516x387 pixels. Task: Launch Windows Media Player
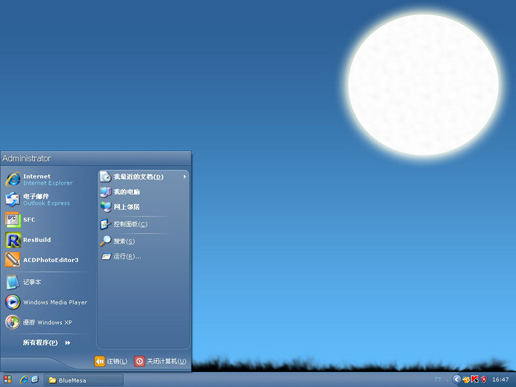click(47, 302)
